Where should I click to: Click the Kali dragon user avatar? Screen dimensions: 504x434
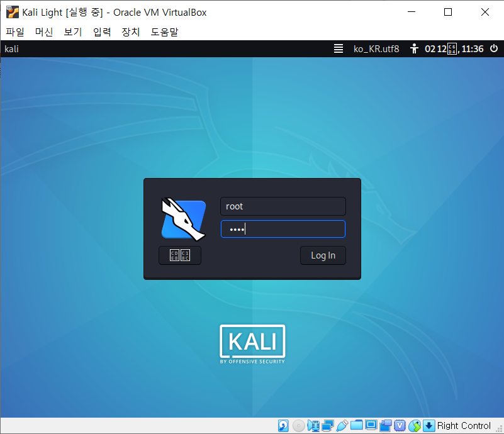(184, 219)
